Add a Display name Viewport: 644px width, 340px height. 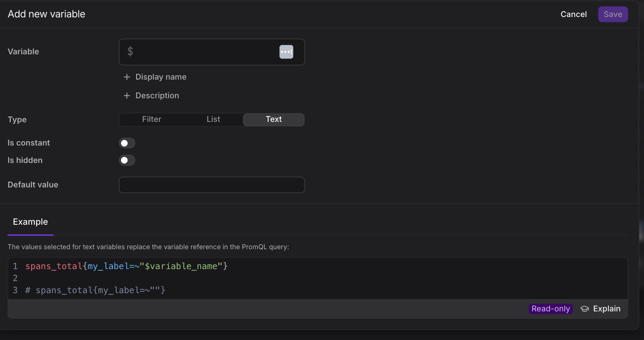pos(155,77)
